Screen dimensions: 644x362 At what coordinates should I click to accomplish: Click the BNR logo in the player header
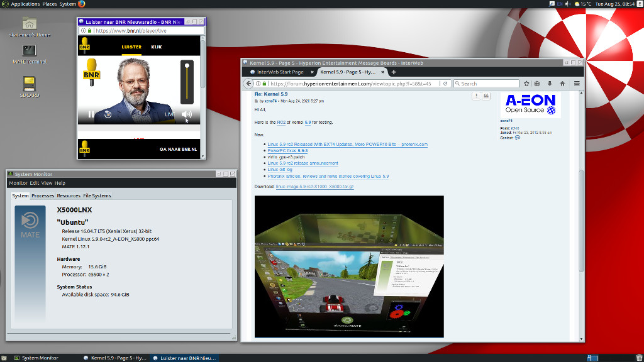click(85, 45)
